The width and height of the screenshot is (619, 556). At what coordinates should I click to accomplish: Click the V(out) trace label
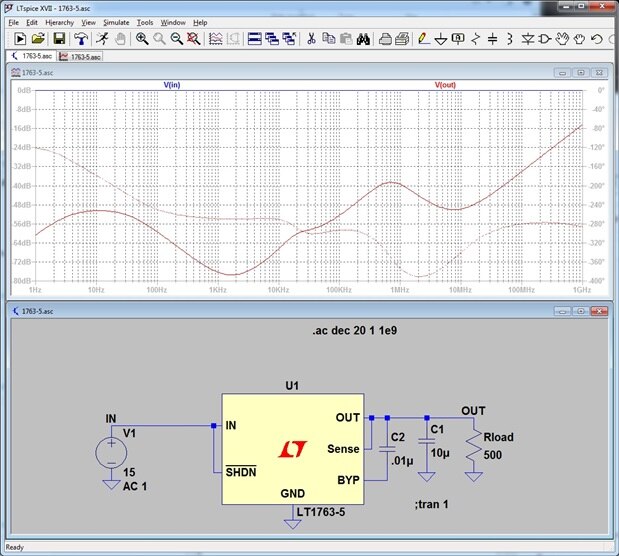[x=445, y=85]
